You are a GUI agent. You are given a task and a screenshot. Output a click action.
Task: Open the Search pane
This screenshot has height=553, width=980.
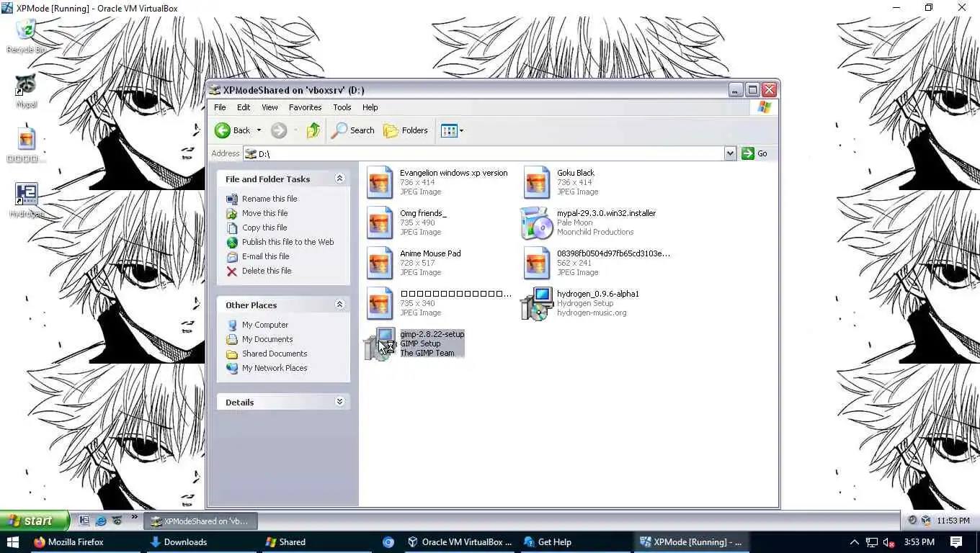352,130
